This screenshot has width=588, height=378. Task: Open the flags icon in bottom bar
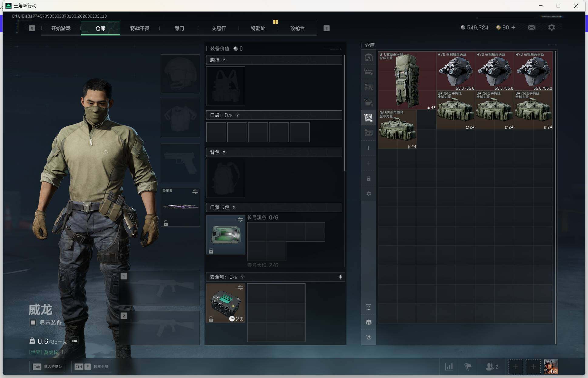tap(468, 367)
